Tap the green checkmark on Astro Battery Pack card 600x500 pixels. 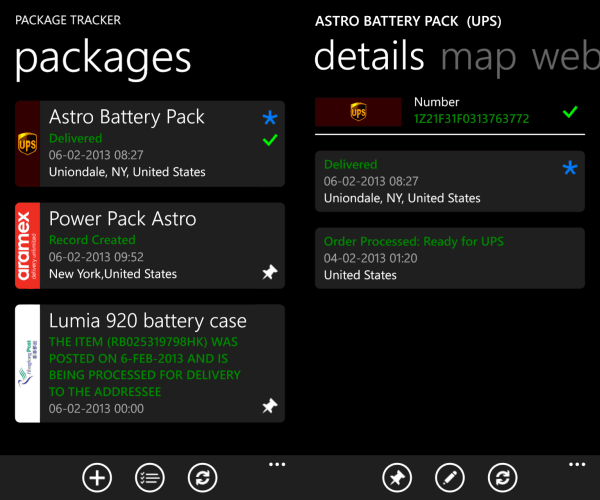click(x=270, y=140)
